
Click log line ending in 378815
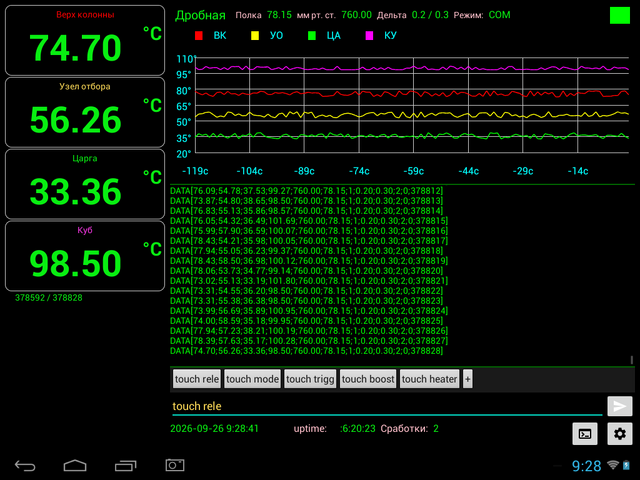click(309, 221)
